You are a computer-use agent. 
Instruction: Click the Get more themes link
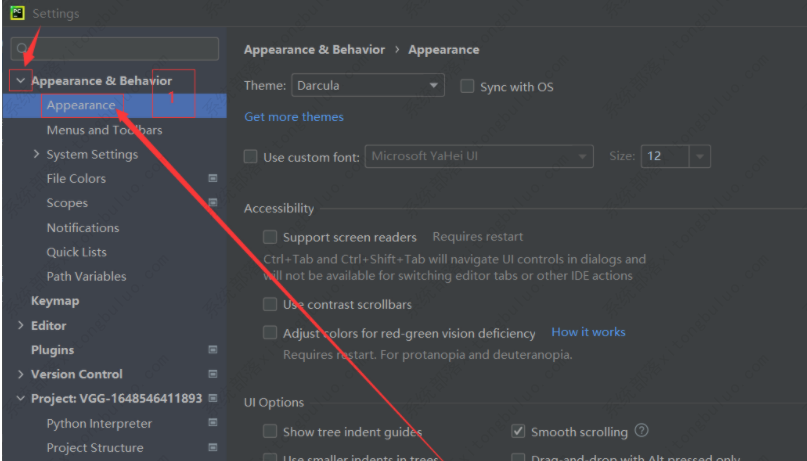point(294,117)
